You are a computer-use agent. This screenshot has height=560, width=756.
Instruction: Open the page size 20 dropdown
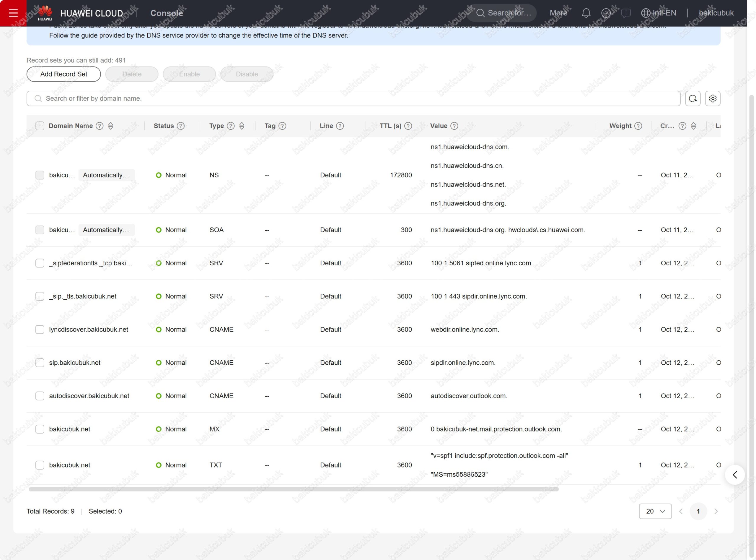pos(655,511)
